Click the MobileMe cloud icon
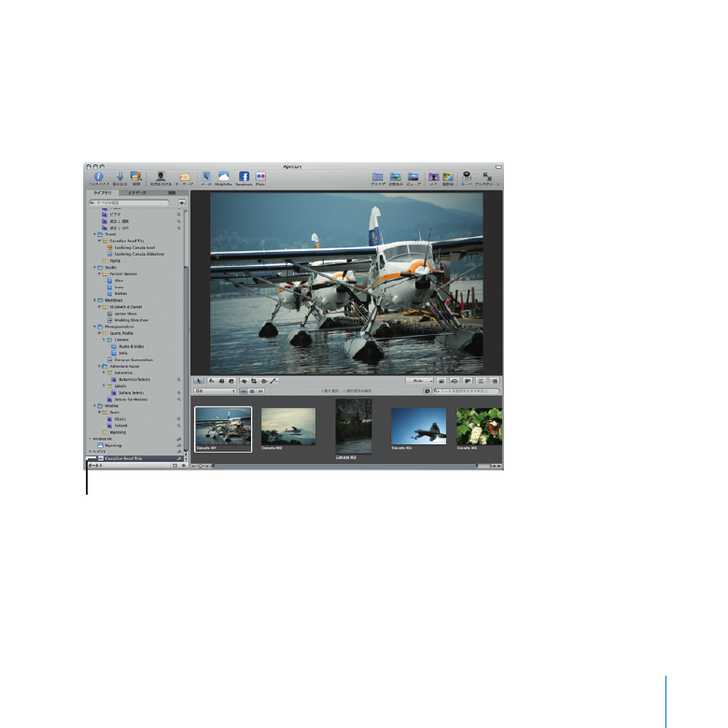The image size is (728, 728). pyautogui.click(x=223, y=176)
